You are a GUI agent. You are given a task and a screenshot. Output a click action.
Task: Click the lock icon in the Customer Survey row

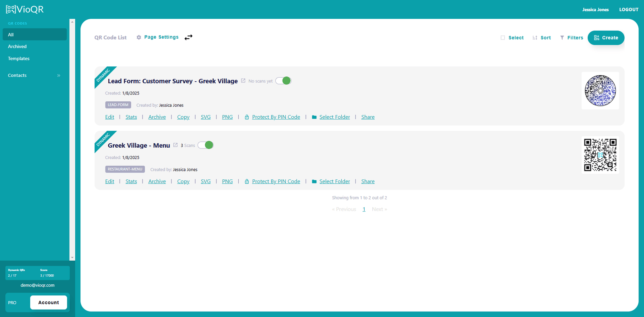247,117
